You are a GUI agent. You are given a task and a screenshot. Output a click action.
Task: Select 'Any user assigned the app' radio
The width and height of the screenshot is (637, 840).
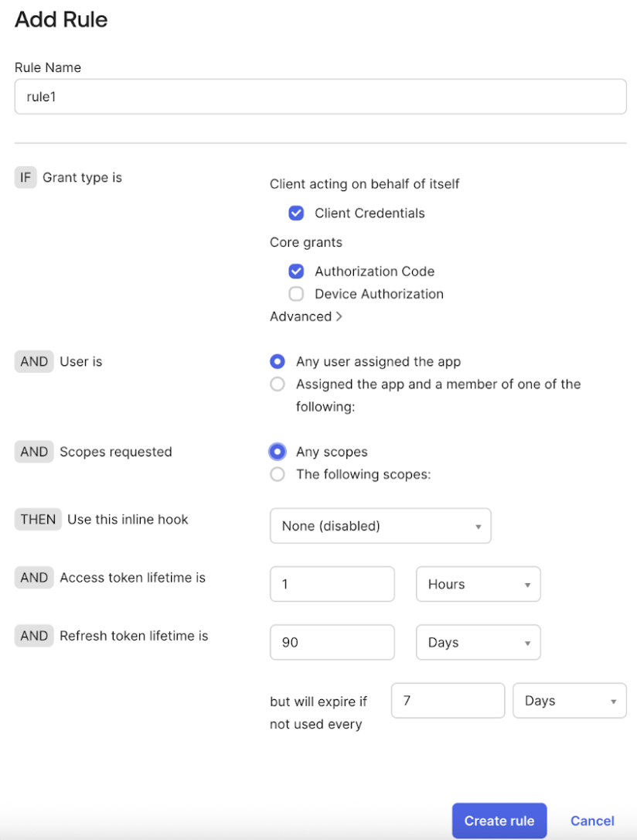coord(277,361)
